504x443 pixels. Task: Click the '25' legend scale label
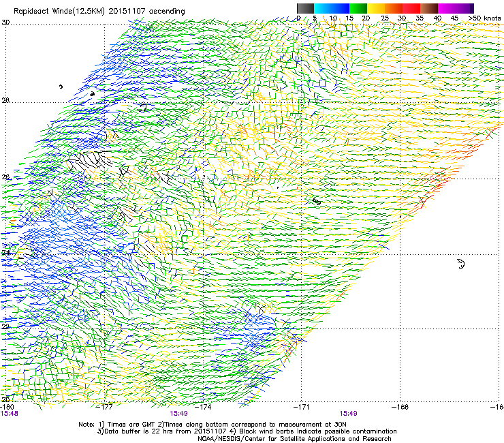385,18
